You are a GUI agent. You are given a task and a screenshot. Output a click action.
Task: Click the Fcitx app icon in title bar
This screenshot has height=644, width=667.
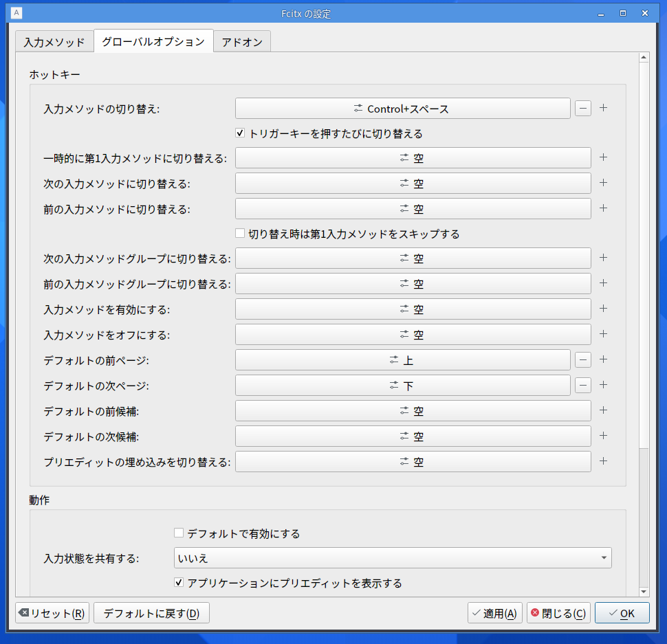pyautogui.click(x=17, y=13)
